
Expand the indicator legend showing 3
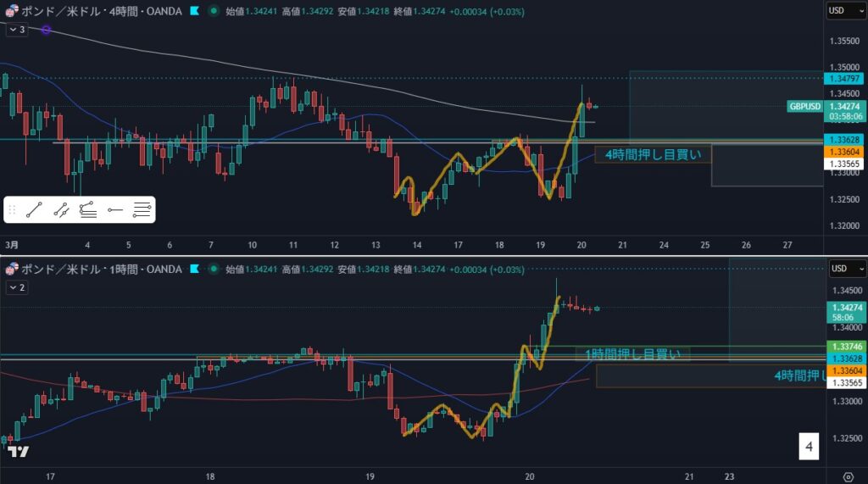tap(17, 29)
